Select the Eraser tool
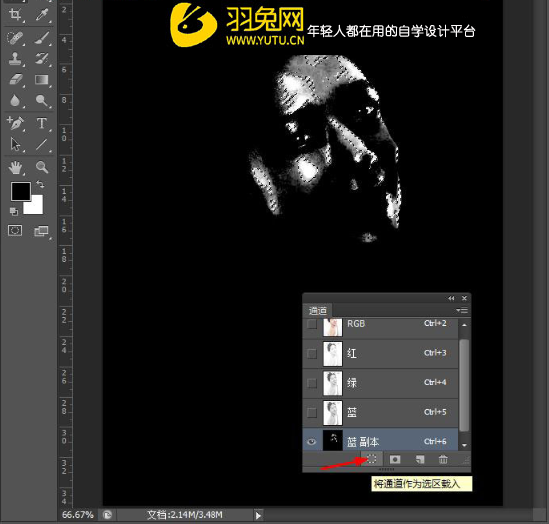The image size is (549, 524). coord(15,80)
